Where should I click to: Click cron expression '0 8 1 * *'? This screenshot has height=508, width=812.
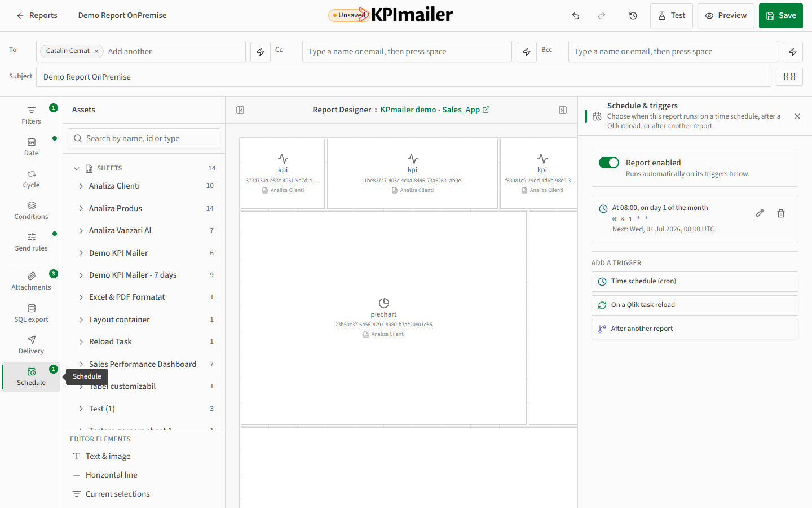pos(630,219)
